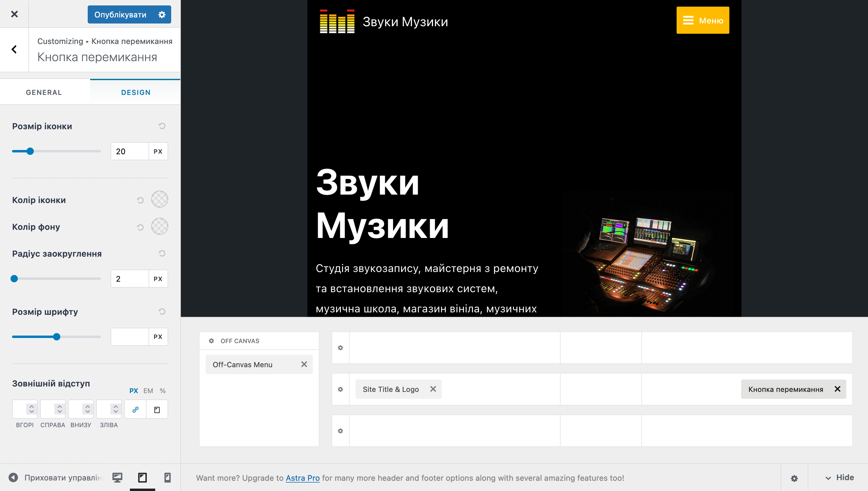
Task: Toggle the link margin values icon
Action: pos(135,409)
